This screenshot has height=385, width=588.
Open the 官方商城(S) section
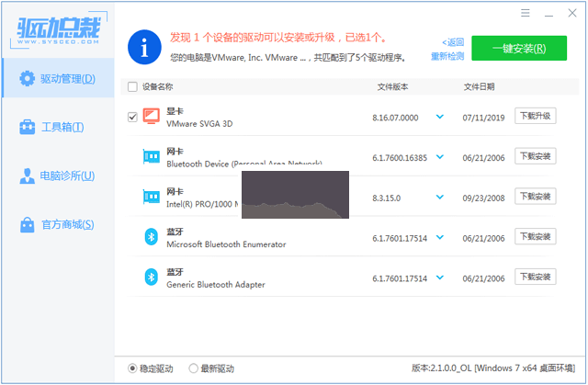[x=58, y=224]
